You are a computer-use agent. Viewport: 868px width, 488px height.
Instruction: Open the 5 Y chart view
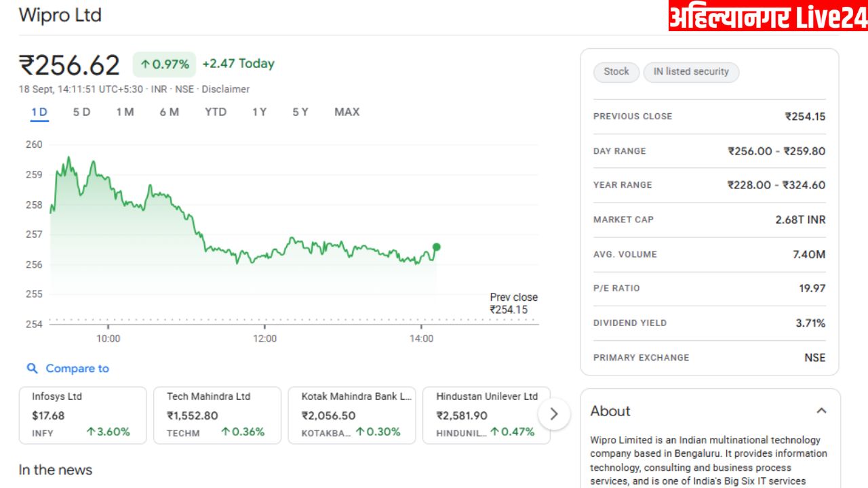coord(300,112)
